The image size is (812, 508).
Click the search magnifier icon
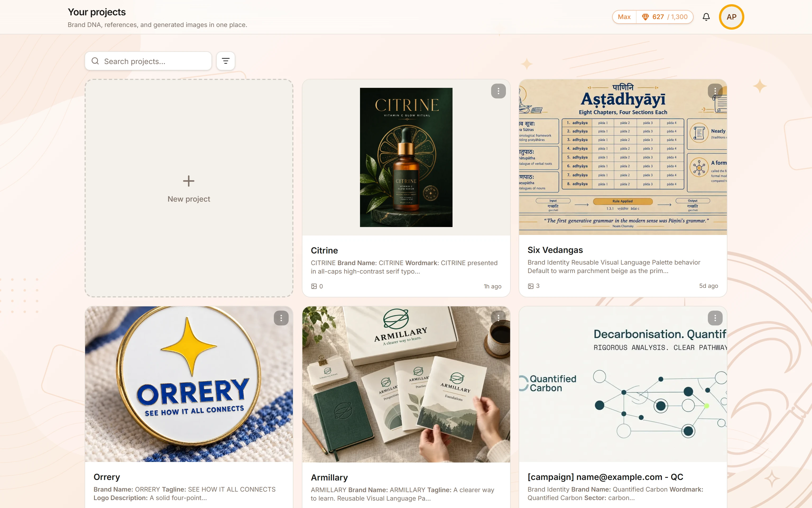click(x=95, y=61)
